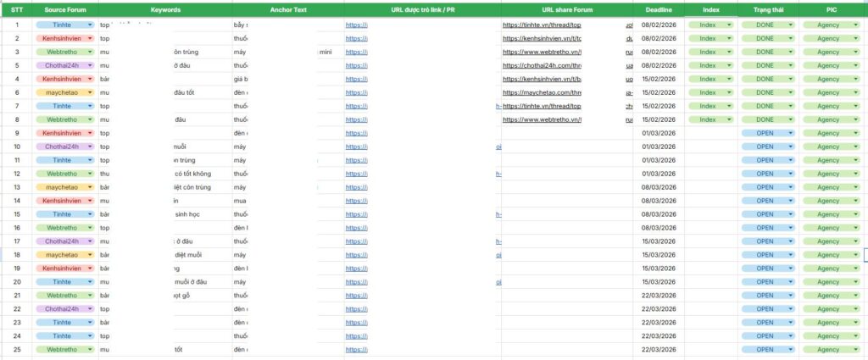Open Index dropdown in row 1

(x=711, y=25)
